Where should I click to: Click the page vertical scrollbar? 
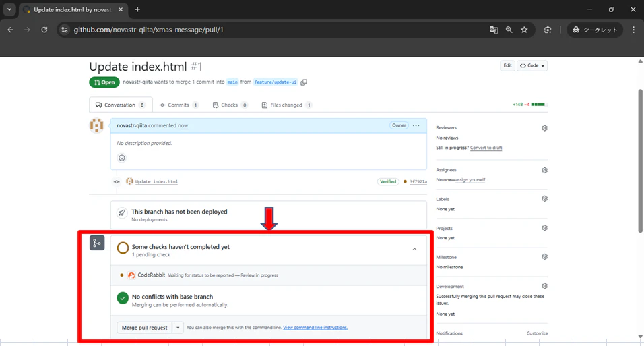[640, 161]
